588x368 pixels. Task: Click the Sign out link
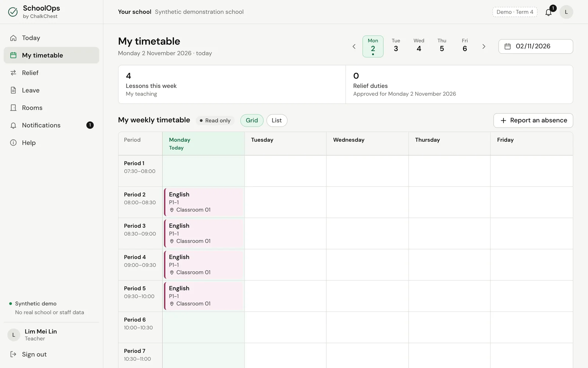(34, 354)
